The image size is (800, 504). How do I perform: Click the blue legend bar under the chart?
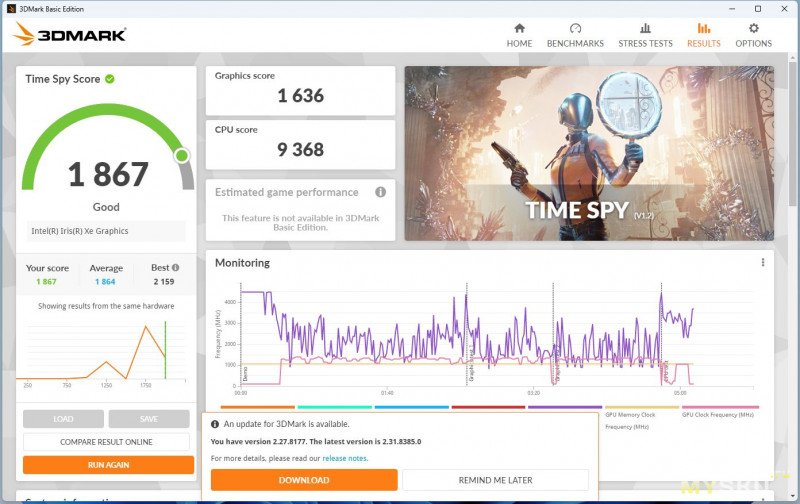click(x=412, y=407)
